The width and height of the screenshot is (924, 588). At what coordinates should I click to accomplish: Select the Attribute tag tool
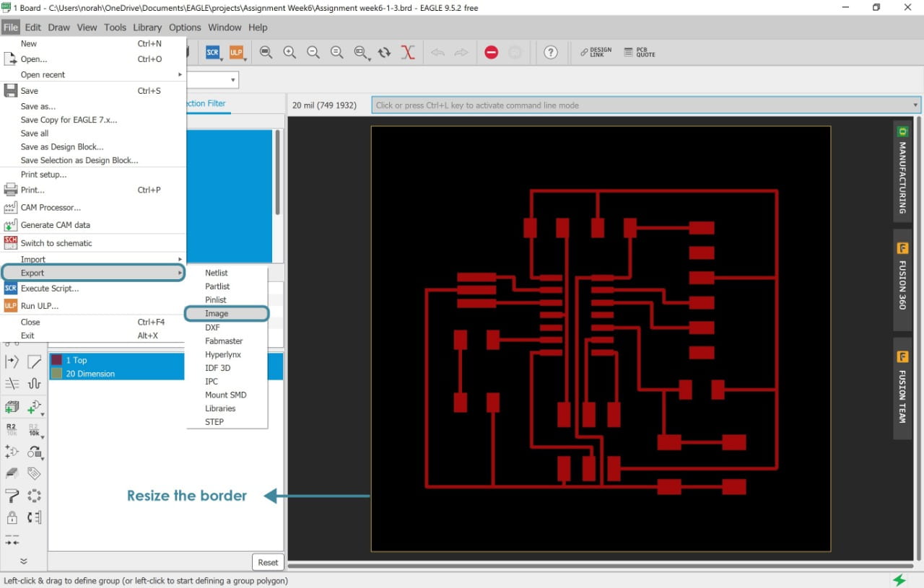coord(34,473)
